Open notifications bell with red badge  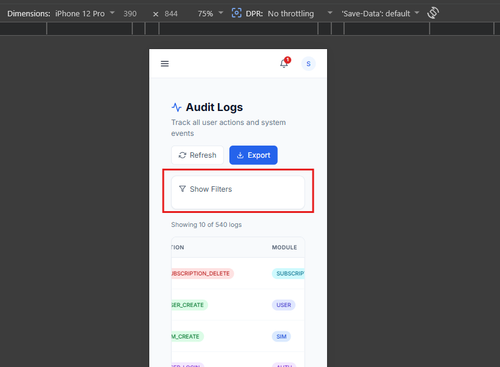pyautogui.click(x=284, y=63)
